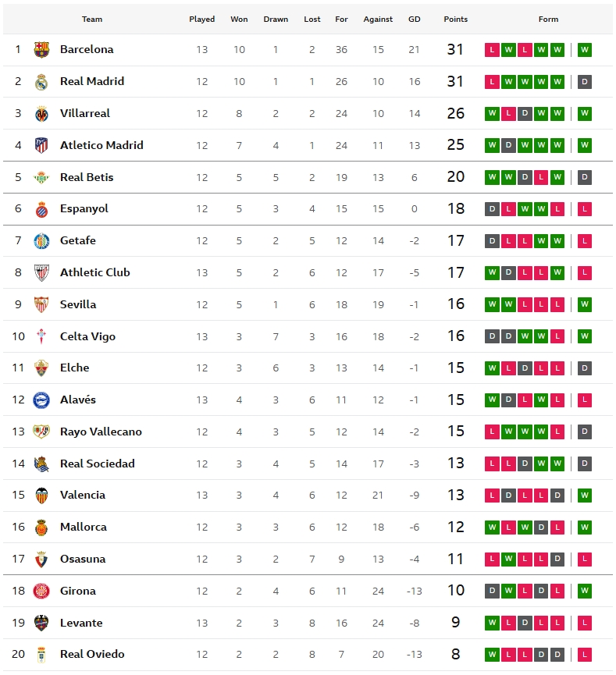Open the Rayo Vallecano team link
The height and width of the screenshot is (675, 616).
point(101,432)
